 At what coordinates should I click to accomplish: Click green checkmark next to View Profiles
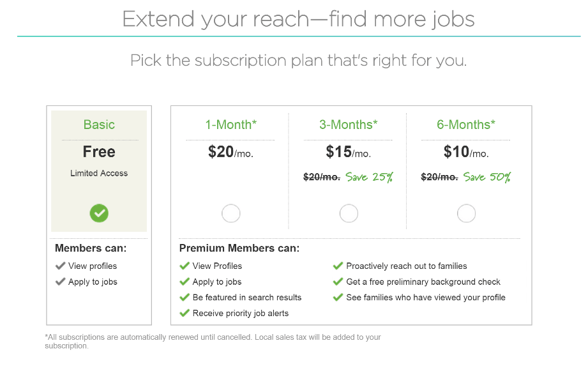[185, 266]
